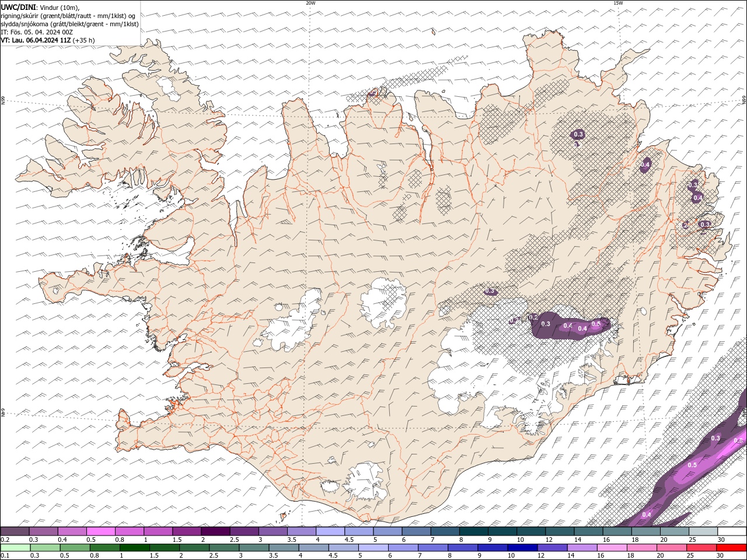Click the purple 1.5 swatch in upper legend
This screenshot has height=560, width=747.
[187, 531]
